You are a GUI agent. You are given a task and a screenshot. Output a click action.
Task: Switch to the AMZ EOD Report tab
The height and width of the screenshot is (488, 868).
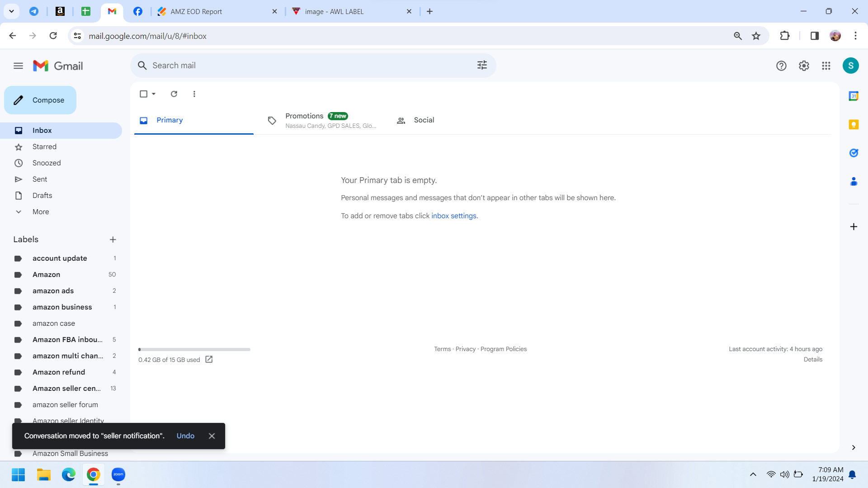click(217, 11)
